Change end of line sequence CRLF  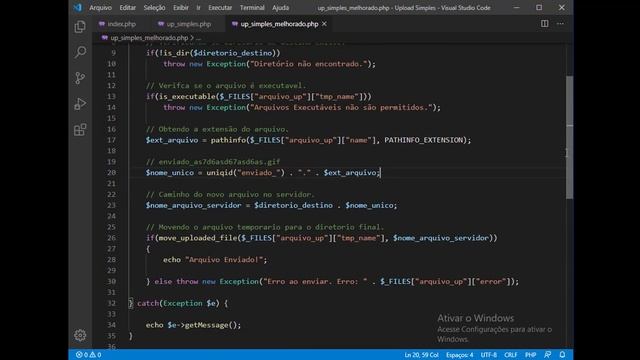tap(510, 355)
